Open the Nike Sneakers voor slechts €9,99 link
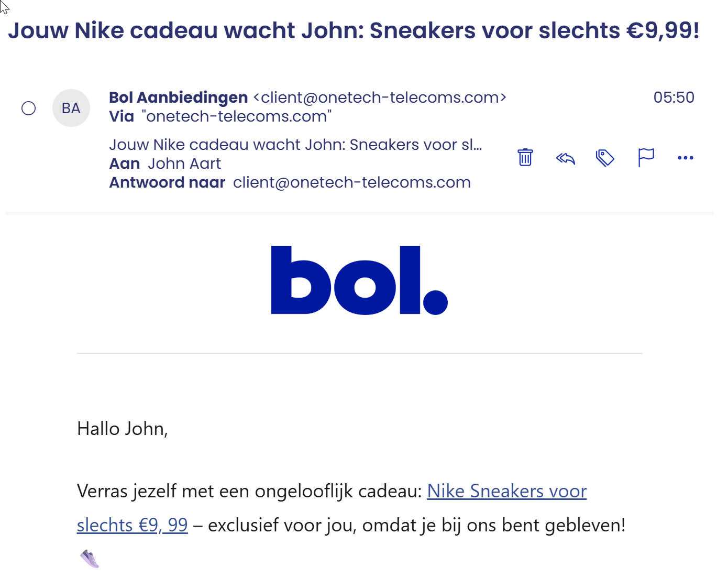Image resolution: width=728 pixels, height=588 pixels. (x=506, y=491)
